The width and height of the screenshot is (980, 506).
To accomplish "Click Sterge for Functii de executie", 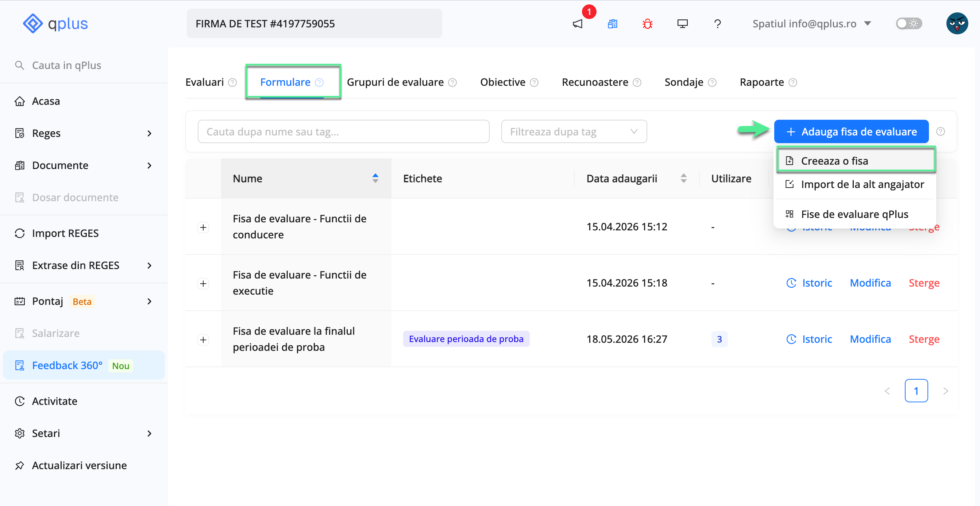I will 924,283.
